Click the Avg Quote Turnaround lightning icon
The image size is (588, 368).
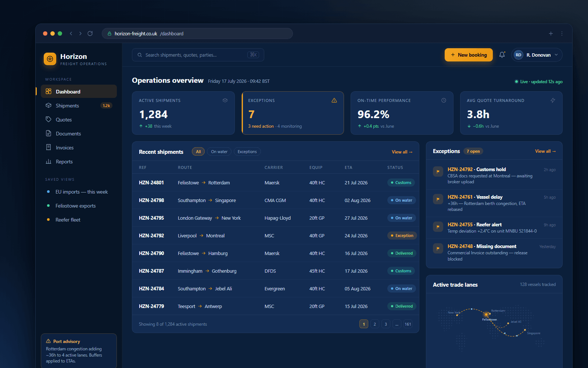pos(553,100)
